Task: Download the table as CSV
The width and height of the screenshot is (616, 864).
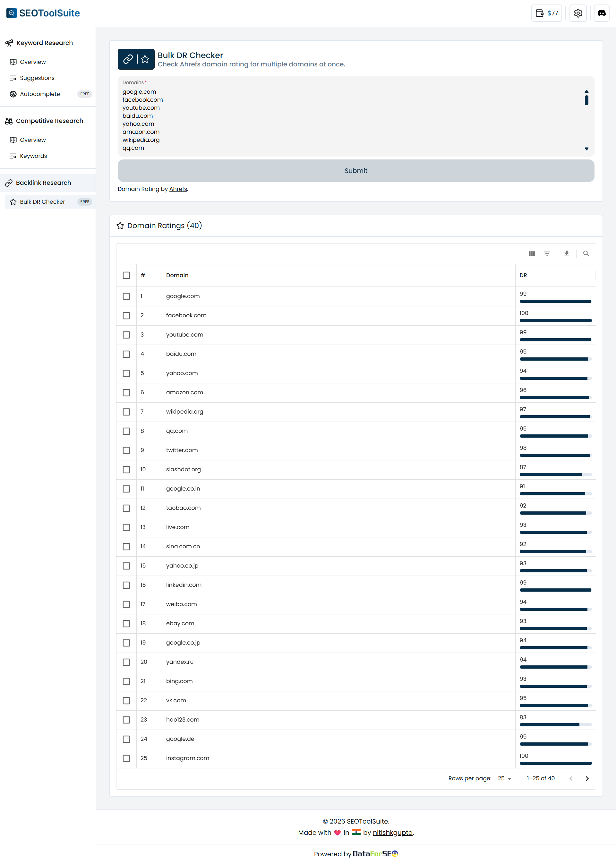Action: 567,254
